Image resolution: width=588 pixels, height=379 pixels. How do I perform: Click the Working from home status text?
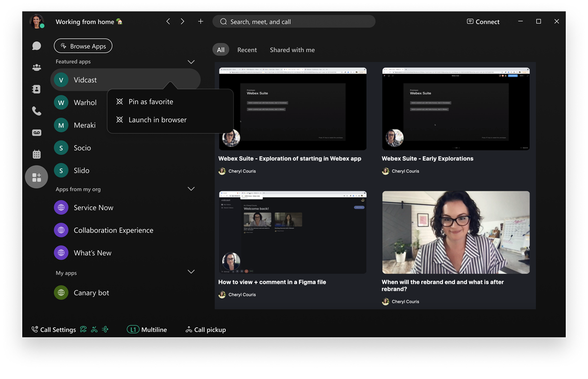coord(89,22)
